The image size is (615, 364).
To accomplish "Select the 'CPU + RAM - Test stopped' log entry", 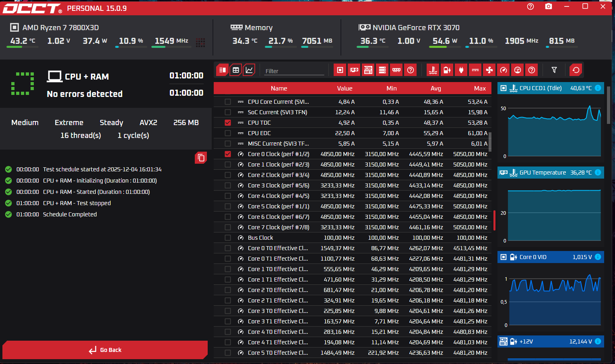I will [77, 203].
